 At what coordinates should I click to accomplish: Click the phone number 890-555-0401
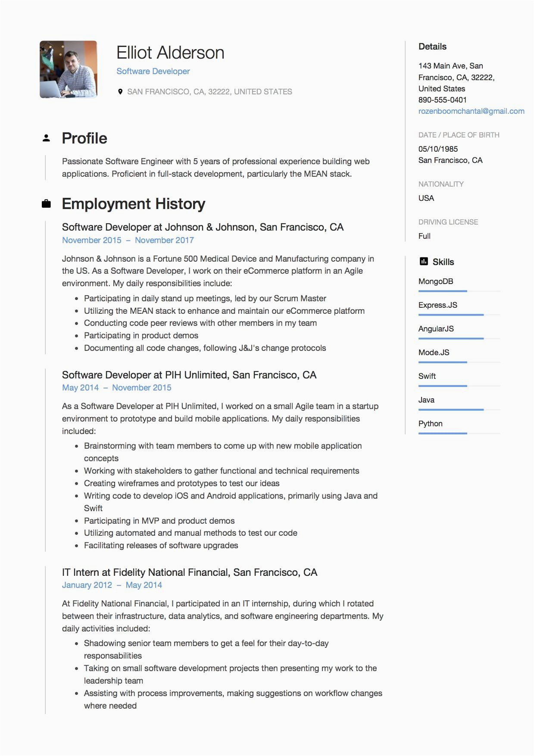coord(442,100)
